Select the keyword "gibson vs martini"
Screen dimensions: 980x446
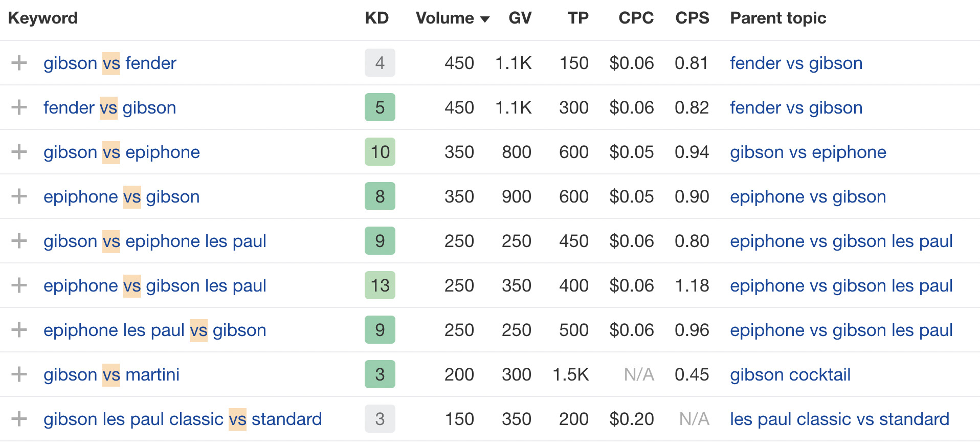111,374
